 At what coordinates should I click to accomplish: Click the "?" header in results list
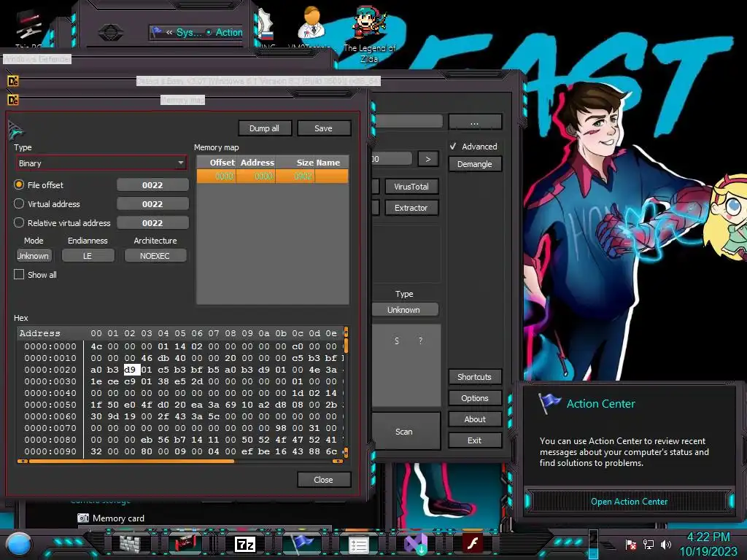pyautogui.click(x=420, y=341)
